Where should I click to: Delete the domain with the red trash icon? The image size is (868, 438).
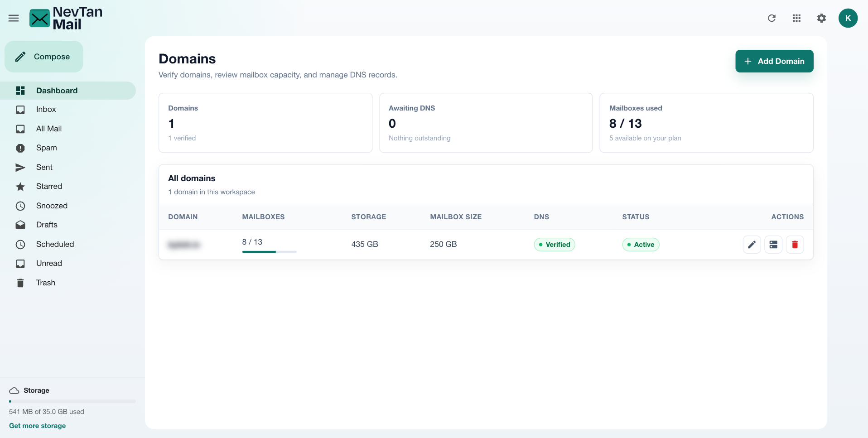pyautogui.click(x=795, y=245)
